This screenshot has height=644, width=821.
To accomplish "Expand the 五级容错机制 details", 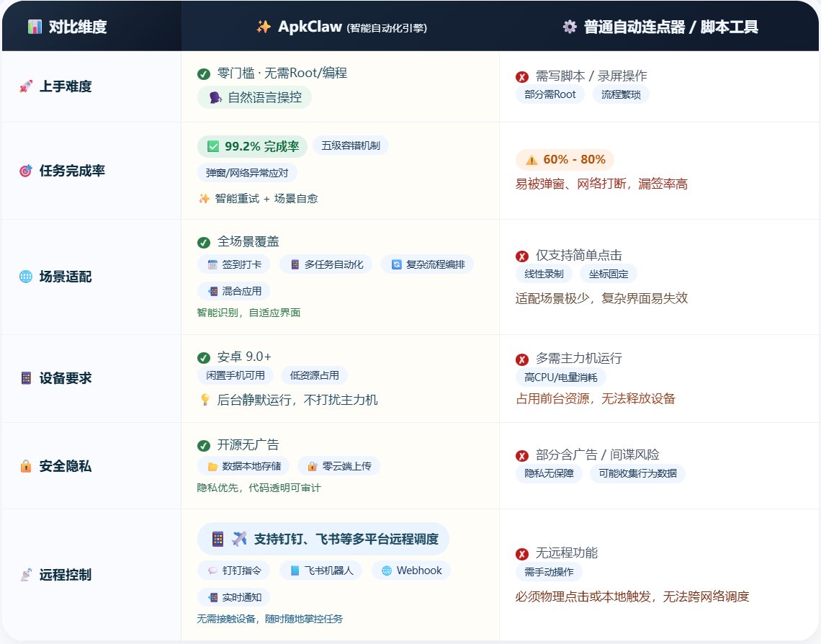I will coord(352,145).
